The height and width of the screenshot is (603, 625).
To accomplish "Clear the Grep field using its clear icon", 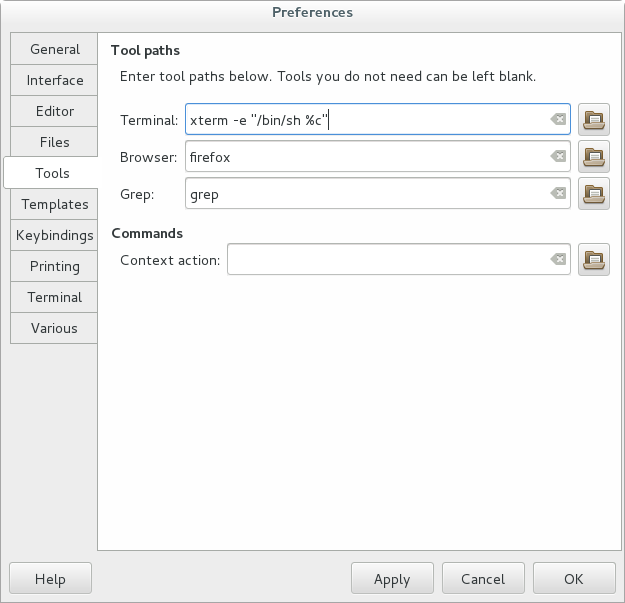I will [558, 194].
